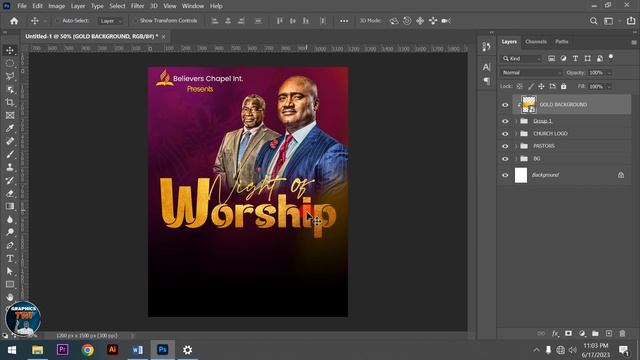Select the Eyedropper tool

[x=10, y=128]
